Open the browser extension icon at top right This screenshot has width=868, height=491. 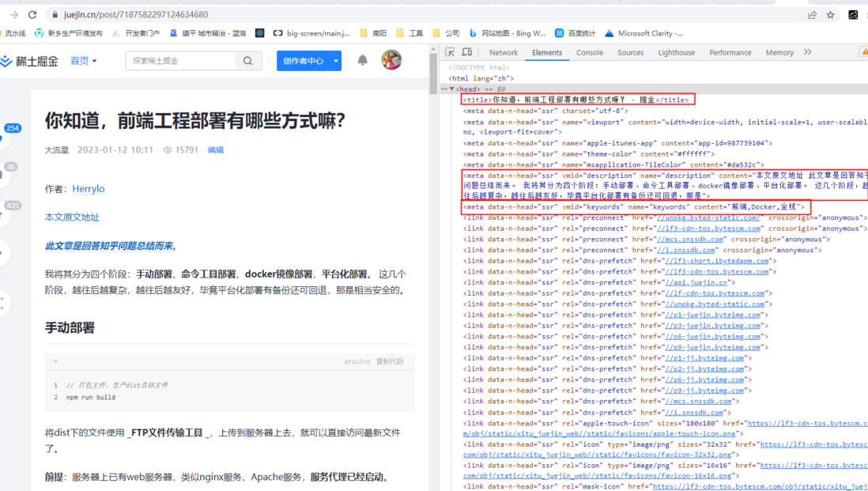coord(853,15)
